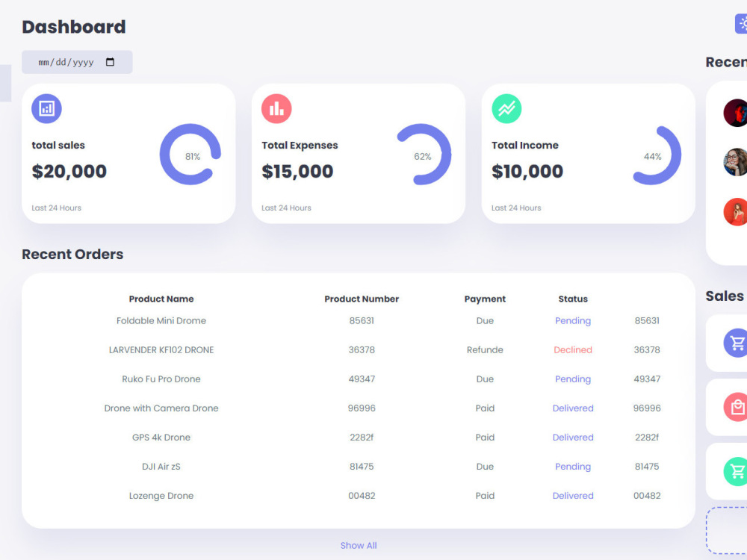The image size is (747, 560).
Task: Click Pending status for DJI Air zS
Action: click(x=573, y=466)
